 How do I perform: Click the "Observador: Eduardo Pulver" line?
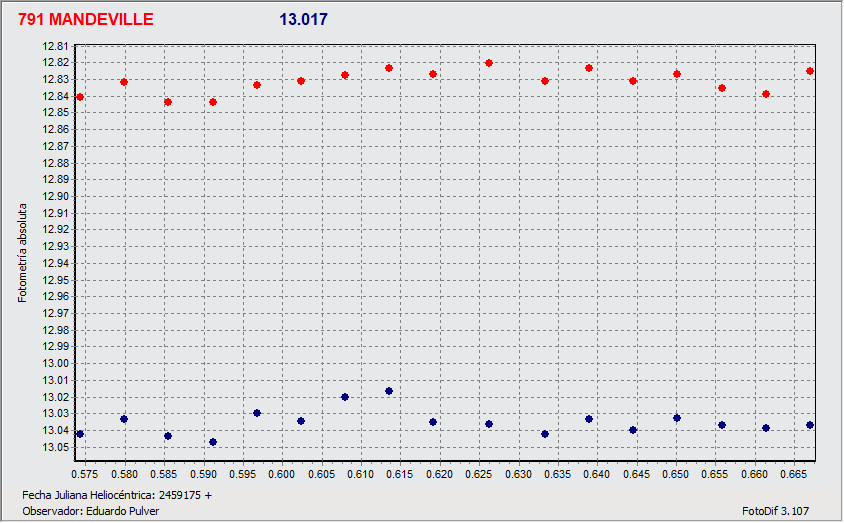pyautogui.click(x=90, y=511)
